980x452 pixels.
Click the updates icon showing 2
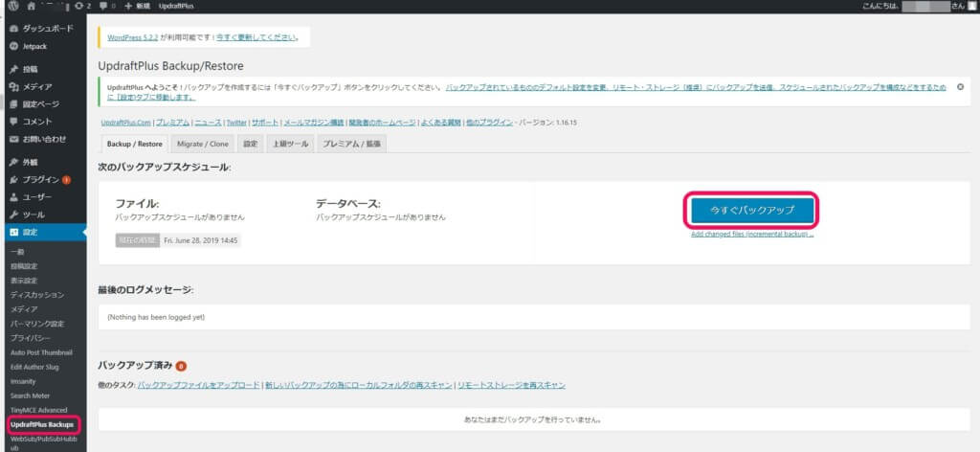pyautogui.click(x=83, y=6)
